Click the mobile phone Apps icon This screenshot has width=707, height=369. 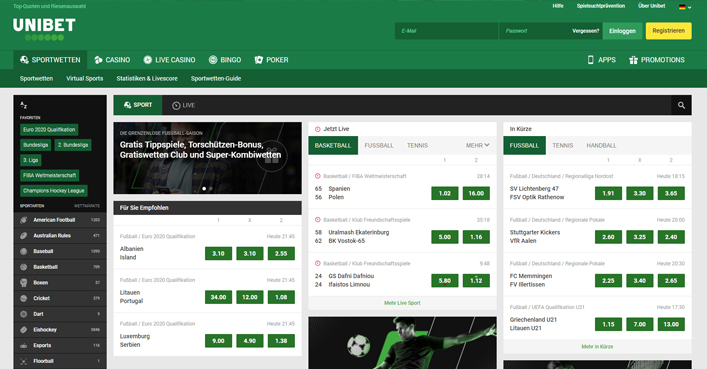591,60
